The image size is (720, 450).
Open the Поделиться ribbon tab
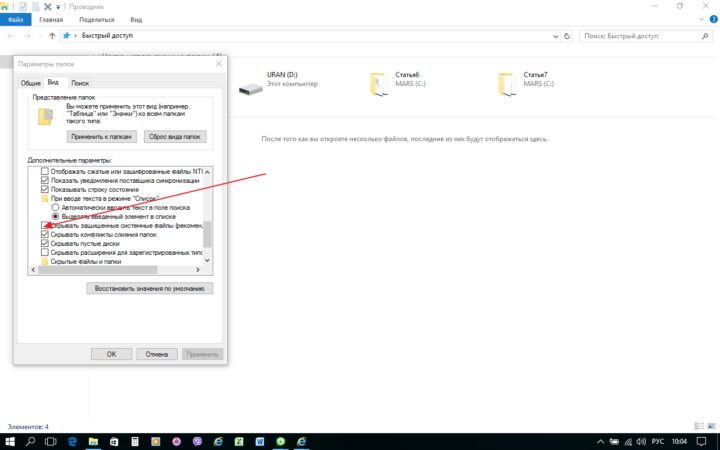pos(96,20)
